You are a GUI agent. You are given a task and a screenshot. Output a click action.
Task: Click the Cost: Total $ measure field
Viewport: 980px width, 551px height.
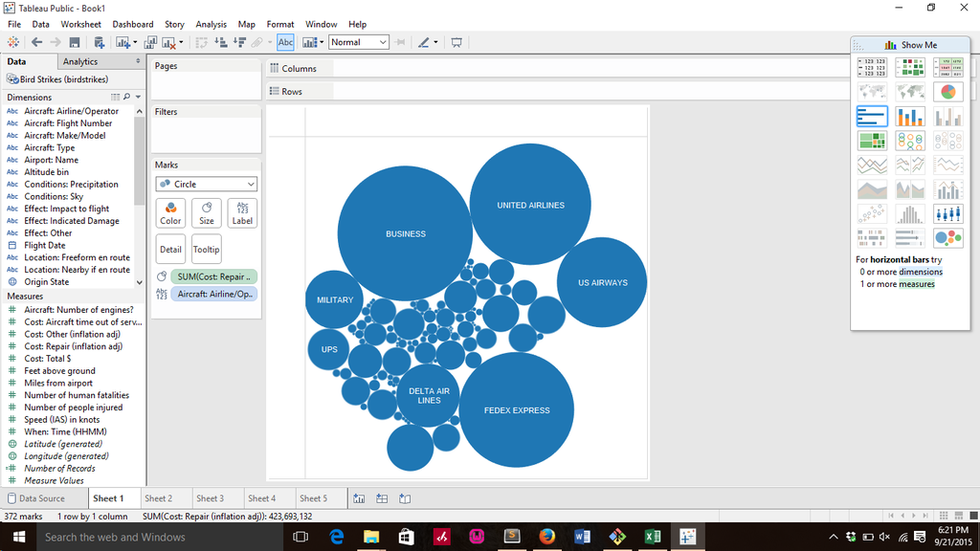pos(48,359)
